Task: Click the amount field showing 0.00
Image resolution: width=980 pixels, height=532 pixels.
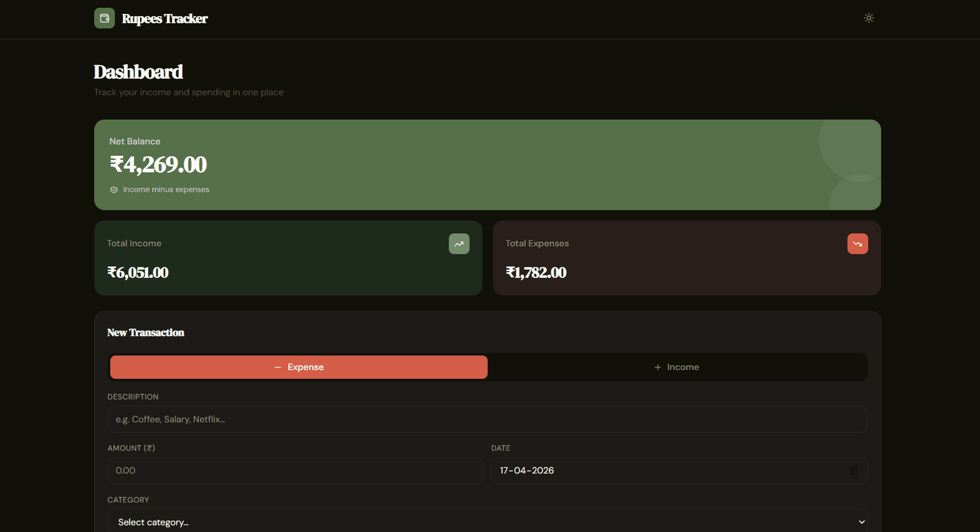Action: (x=295, y=470)
